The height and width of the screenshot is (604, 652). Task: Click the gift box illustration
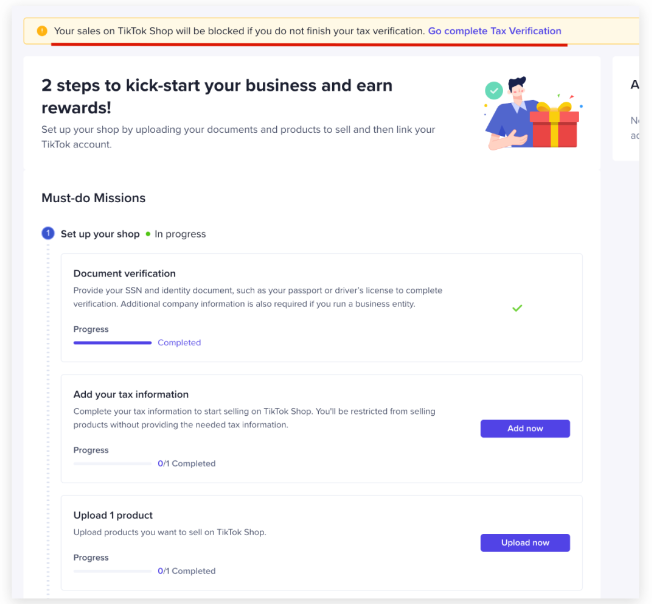point(554,125)
